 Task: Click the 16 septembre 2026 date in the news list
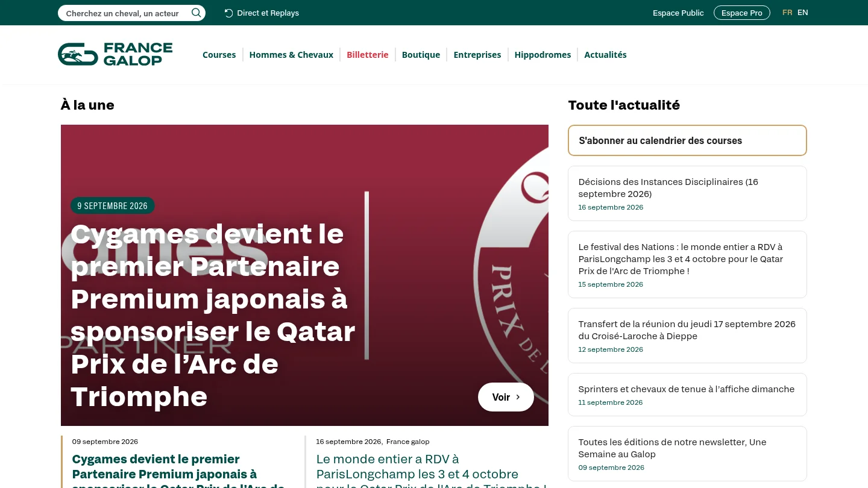coord(611,207)
